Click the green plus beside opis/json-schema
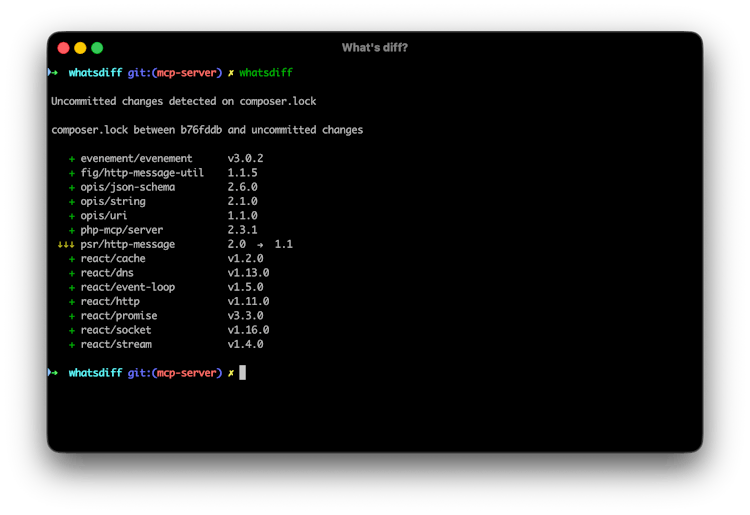 click(72, 187)
